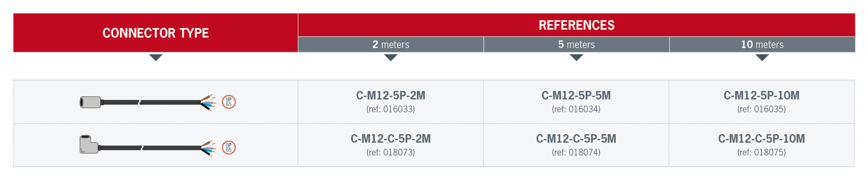Image resolution: width=868 pixels, height=180 pixels.
Task: Click the down arrow under CONNECTOR TYPE
Action: (x=156, y=57)
